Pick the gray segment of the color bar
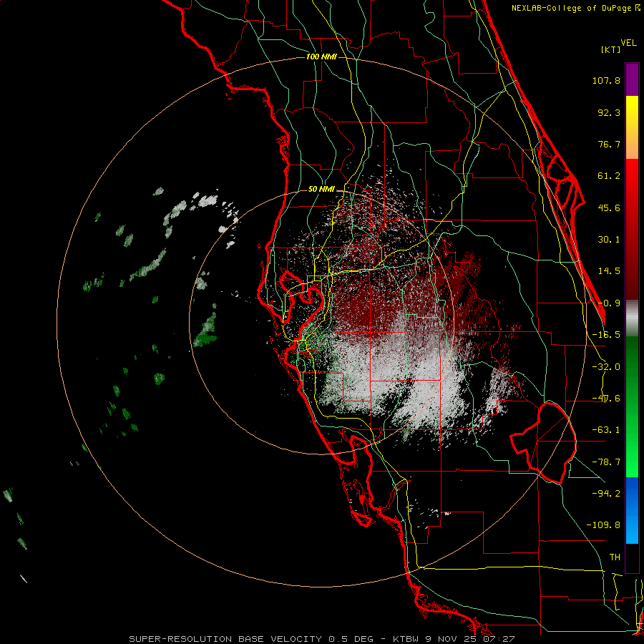 pos(632,318)
